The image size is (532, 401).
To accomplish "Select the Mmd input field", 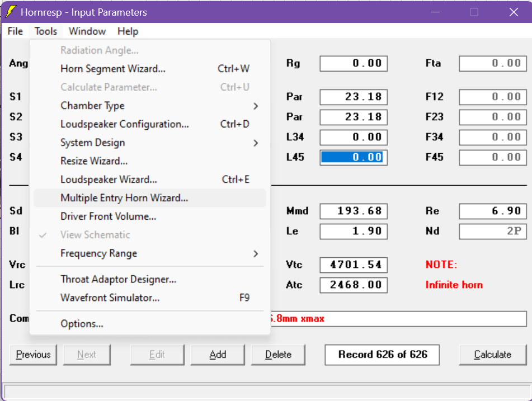I will click(x=354, y=211).
